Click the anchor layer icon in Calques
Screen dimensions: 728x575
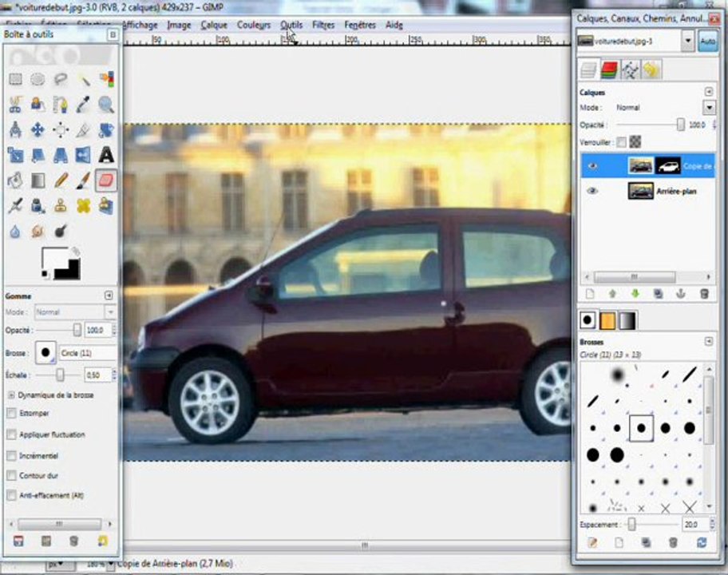click(x=681, y=294)
